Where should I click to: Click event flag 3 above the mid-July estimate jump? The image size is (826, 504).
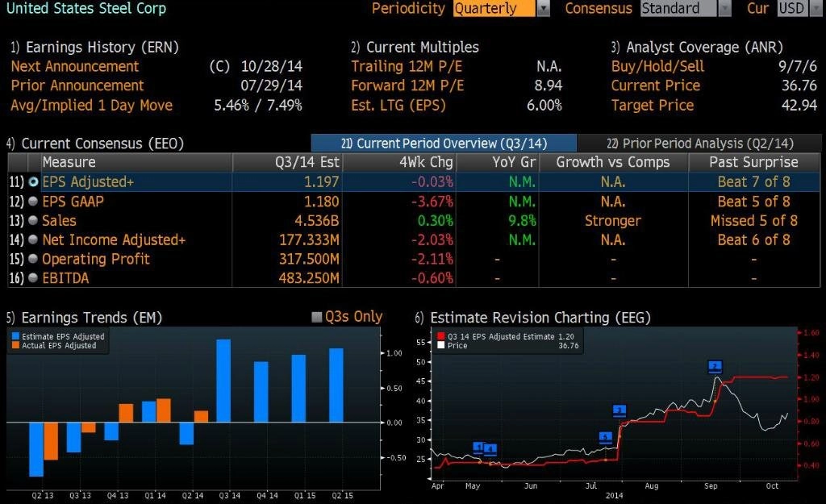coord(619,410)
